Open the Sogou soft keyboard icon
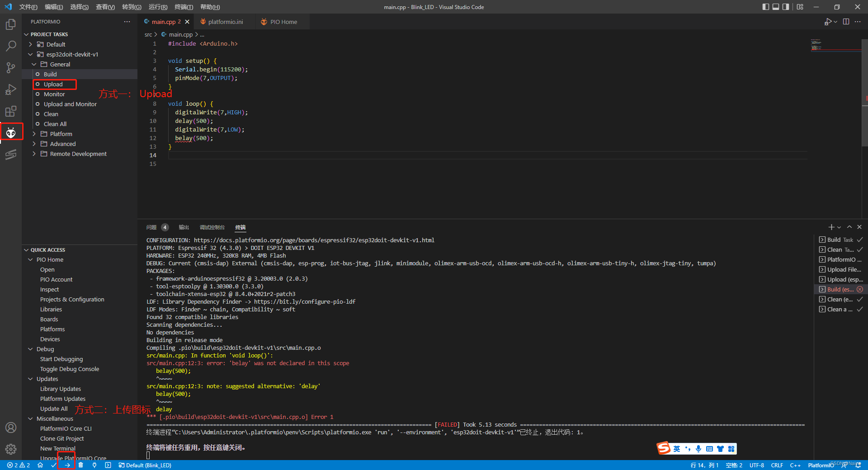The height and width of the screenshot is (470, 868). pos(709,449)
